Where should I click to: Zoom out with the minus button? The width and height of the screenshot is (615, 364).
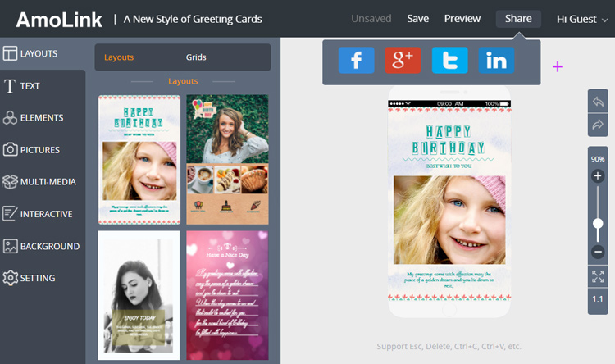coord(598,252)
